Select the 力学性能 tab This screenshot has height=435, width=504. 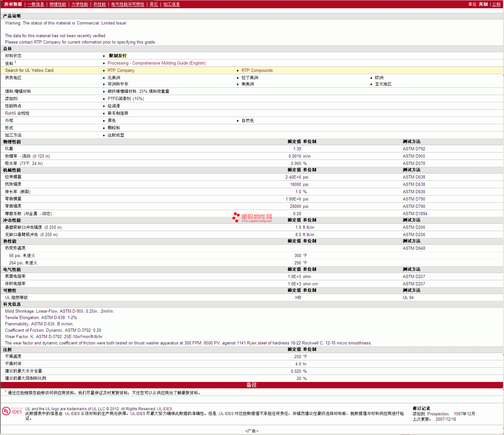click(80, 4)
